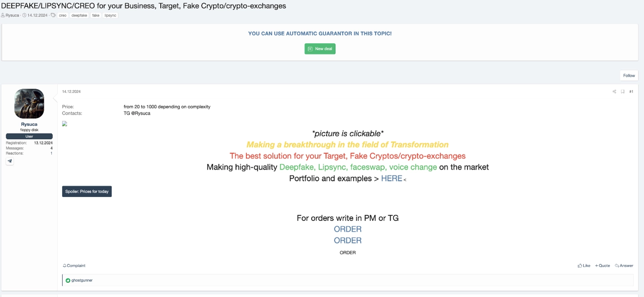
Task: Click the Rysuca profile avatar
Action: 29,103
